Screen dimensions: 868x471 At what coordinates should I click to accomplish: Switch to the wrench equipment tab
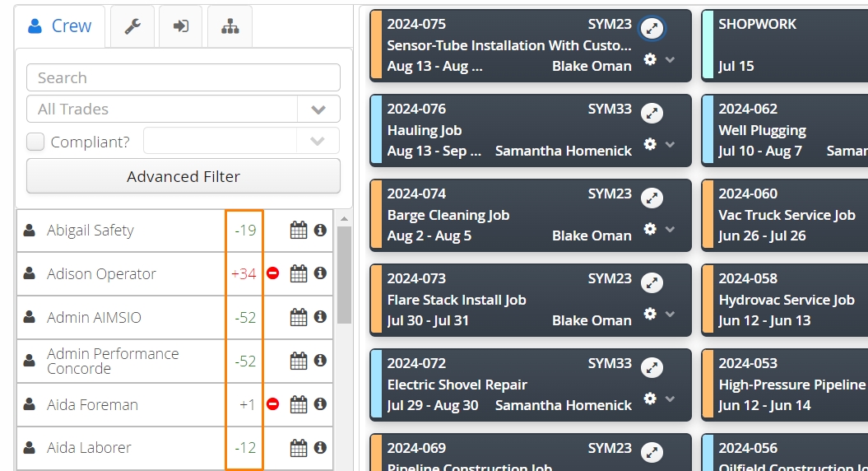(x=132, y=26)
